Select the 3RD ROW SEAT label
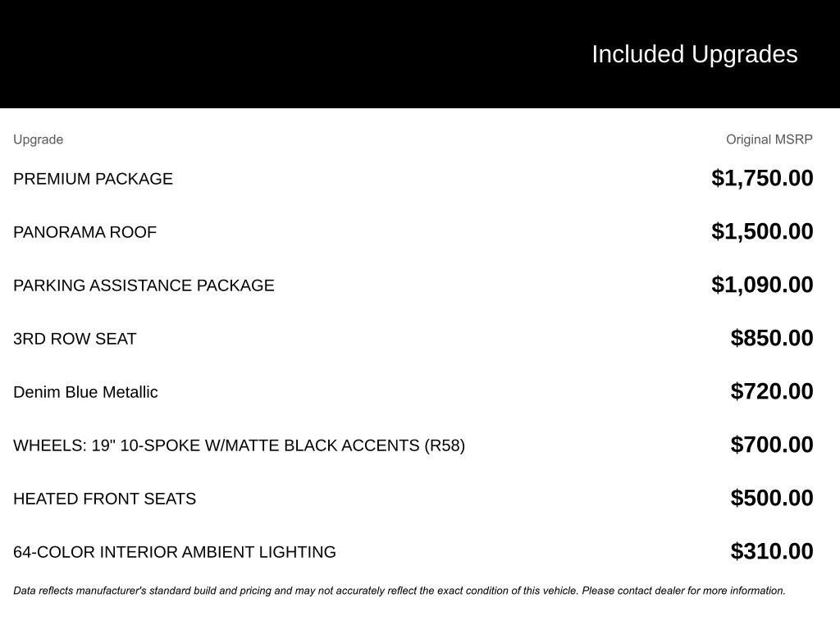 pyautogui.click(x=75, y=339)
